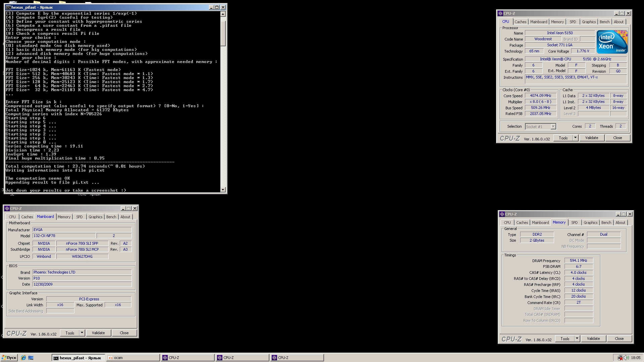This screenshot has height=362, width=644.
Task: Click the title icon of the CPU-Z Memory window
Action: (502, 214)
